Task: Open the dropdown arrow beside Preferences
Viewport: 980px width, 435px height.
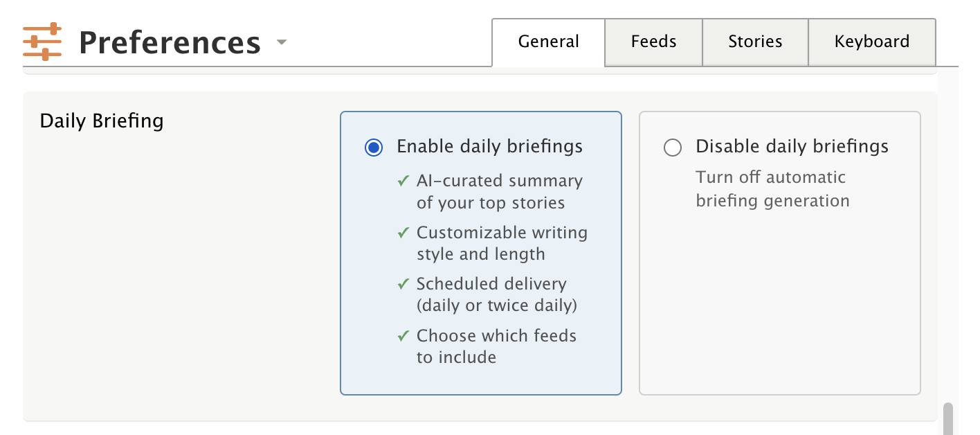Action: (281, 42)
